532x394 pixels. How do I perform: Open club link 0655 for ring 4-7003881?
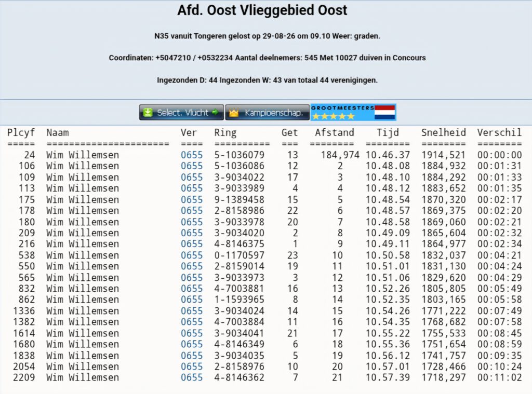tap(192, 289)
